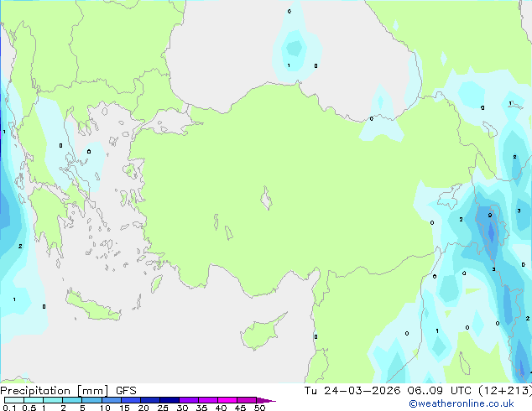Click the island of Crete on the map
This screenshot has width=532, height=411.
[x=93, y=306]
